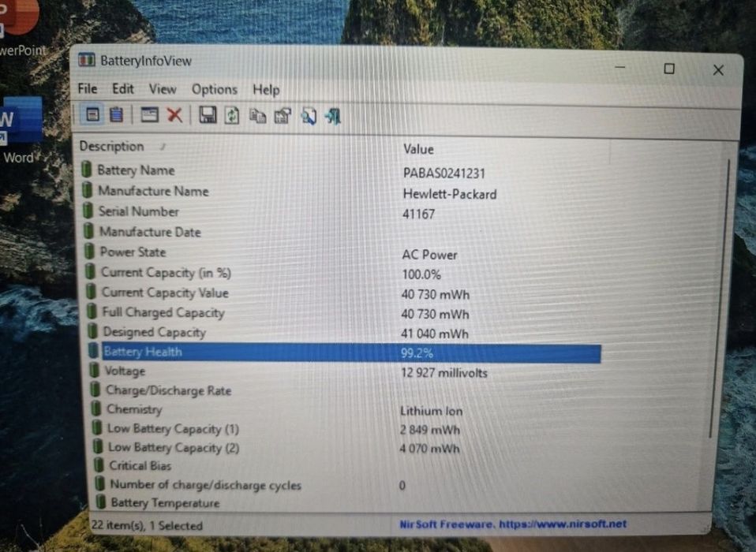Select the 'Full Charged Capacity' row label
Screen dimensions: 756x552
(x=163, y=312)
